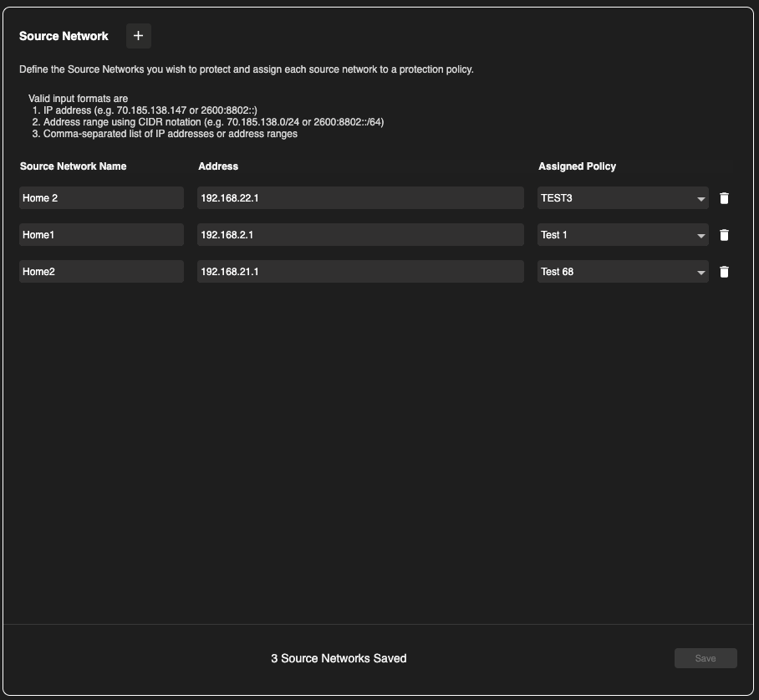
Task: Select the Address column header
Action: (x=218, y=166)
